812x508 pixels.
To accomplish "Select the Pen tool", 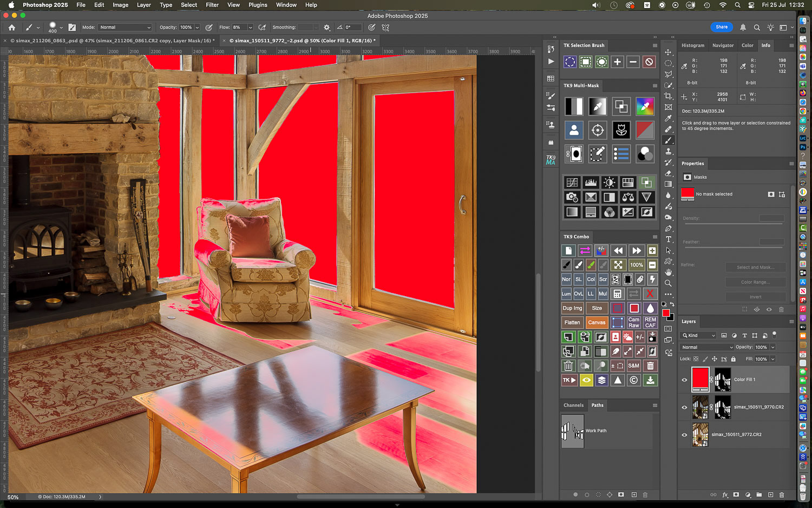I will coord(669,229).
